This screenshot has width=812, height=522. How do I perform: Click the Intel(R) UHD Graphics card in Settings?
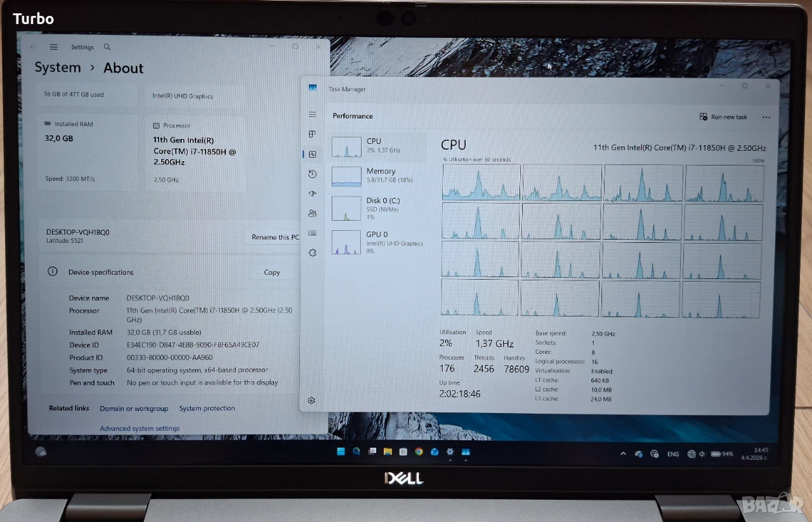click(196, 96)
